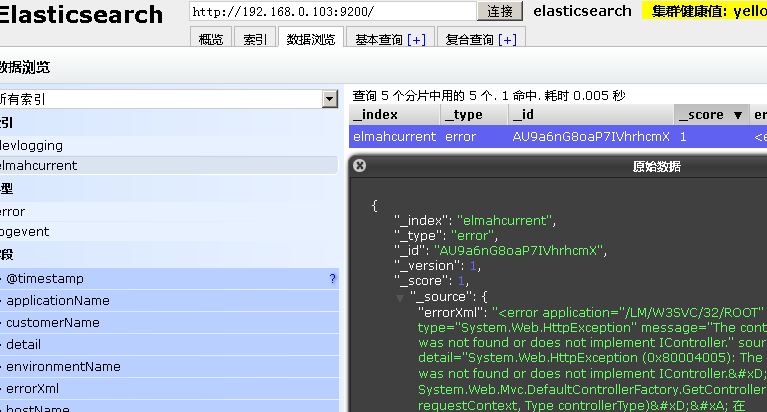Click the 连接 connect button
This screenshot has width=767, height=412.
pyautogui.click(x=500, y=11)
